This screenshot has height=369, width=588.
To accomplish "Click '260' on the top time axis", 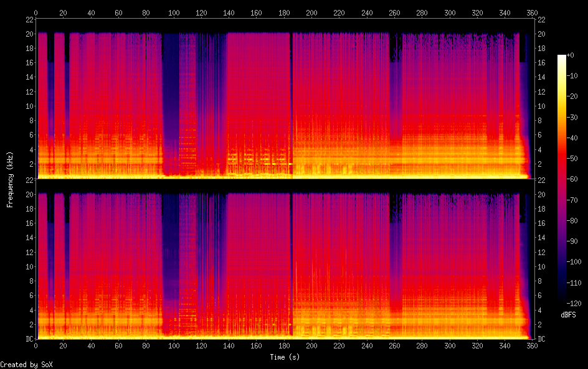I will pyautogui.click(x=394, y=12).
